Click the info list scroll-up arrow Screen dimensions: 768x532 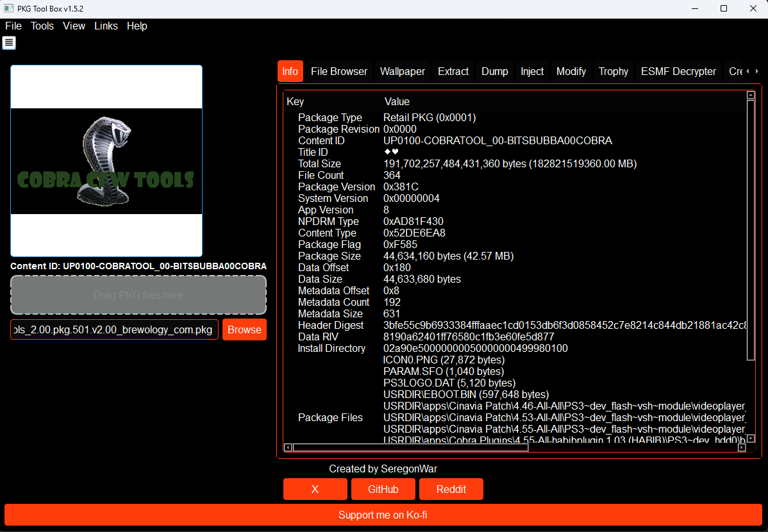(751, 96)
